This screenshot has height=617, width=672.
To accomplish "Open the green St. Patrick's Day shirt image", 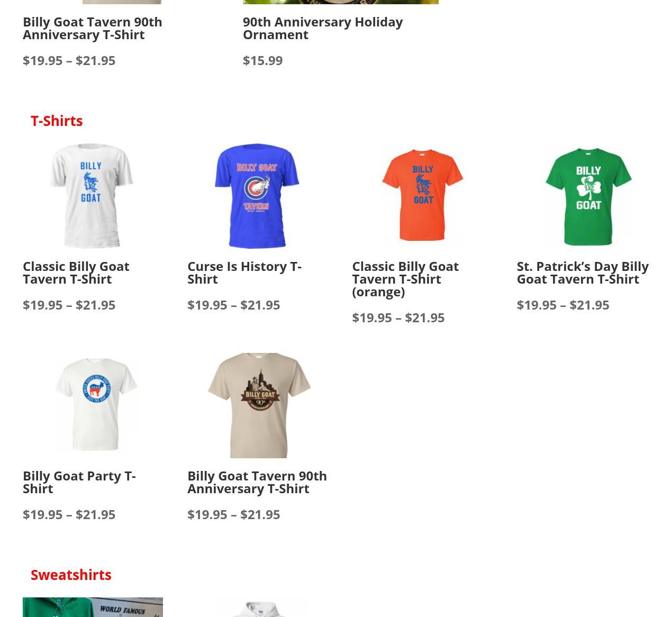I will click(x=587, y=196).
